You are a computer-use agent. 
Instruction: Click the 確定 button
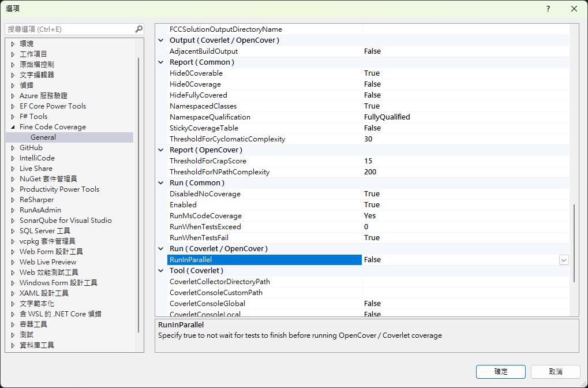[x=500, y=371]
